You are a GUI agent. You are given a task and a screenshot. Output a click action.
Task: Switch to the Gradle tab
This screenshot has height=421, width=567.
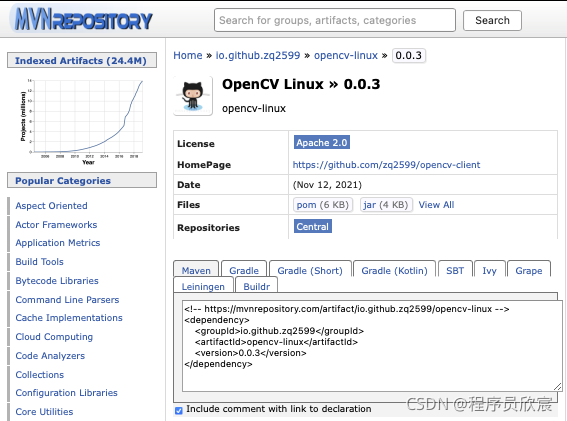coord(244,269)
